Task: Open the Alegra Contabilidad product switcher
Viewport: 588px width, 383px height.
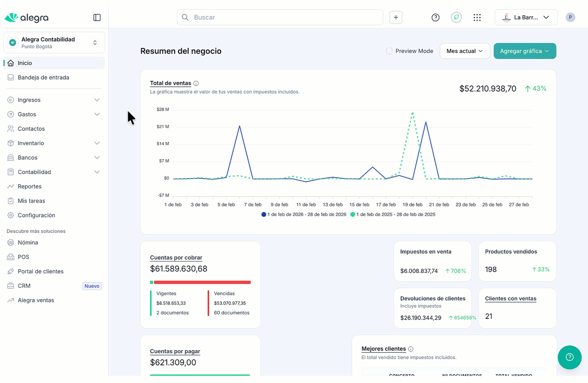Action: tap(54, 43)
